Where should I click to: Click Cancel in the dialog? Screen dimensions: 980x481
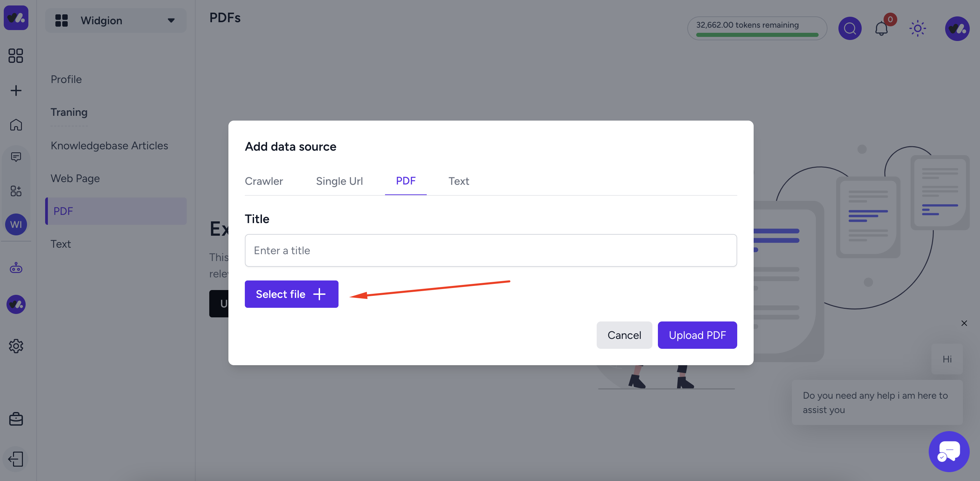tap(624, 335)
